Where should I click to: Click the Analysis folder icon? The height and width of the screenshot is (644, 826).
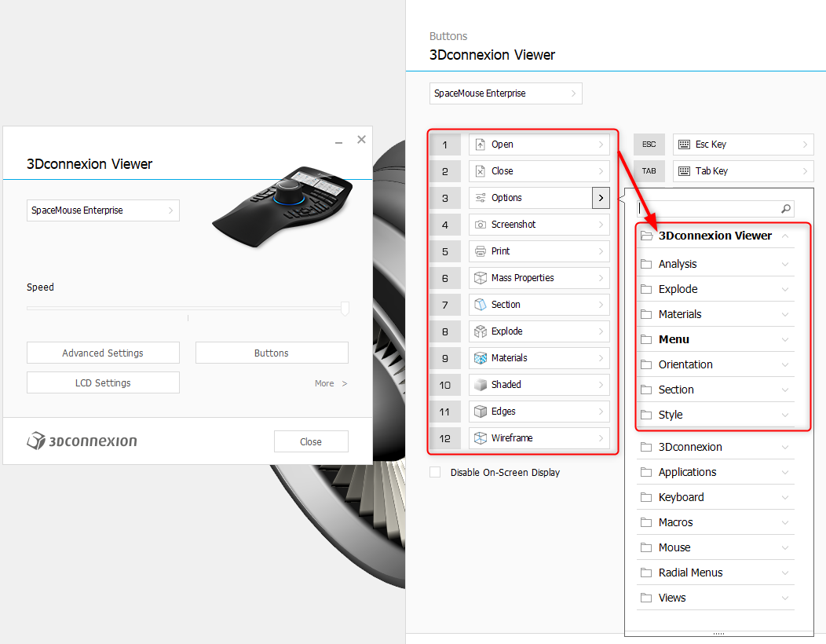click(646, 264)
